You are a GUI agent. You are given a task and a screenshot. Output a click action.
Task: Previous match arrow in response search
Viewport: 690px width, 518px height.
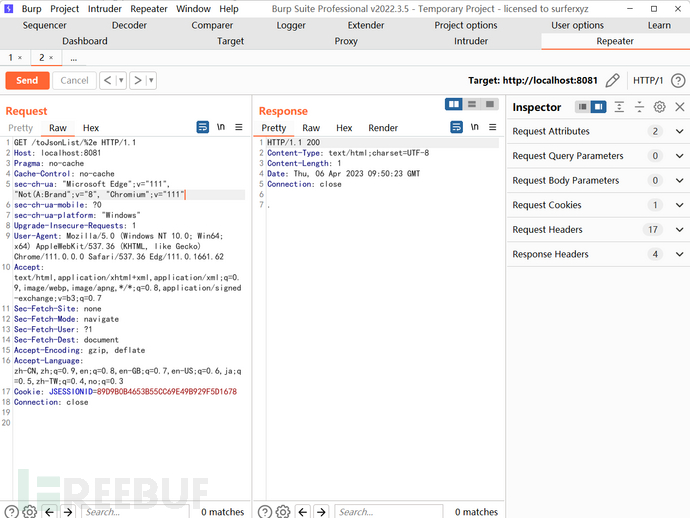pos(303,512)
